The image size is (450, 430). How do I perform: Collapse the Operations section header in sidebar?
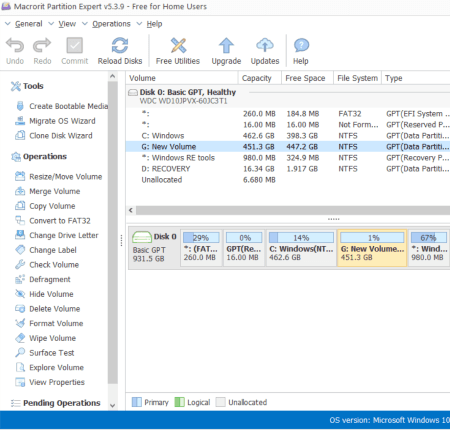coord(39,156)
